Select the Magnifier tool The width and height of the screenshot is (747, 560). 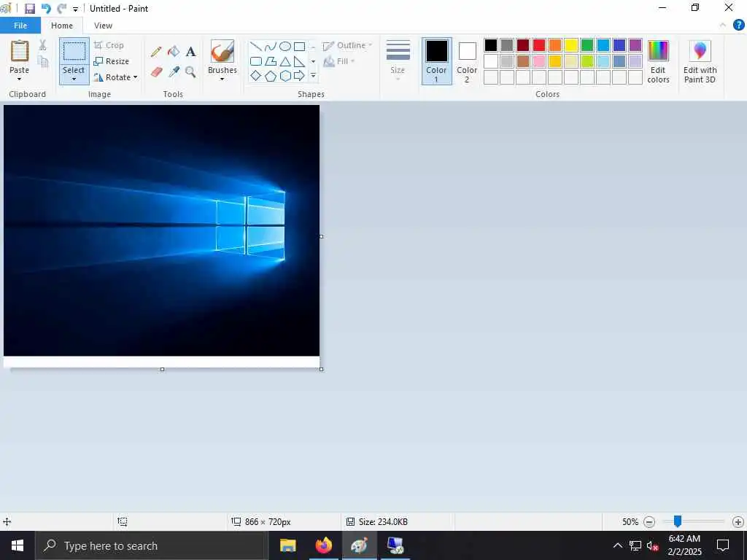point(190,72)
